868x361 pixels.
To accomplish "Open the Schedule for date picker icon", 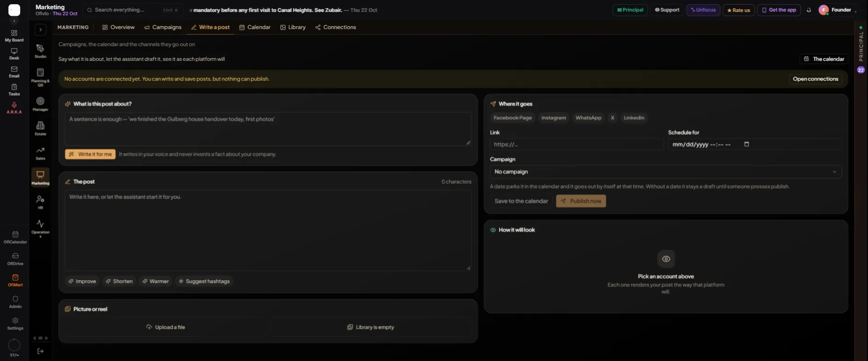I will pyautogui.click(x=747, y=144).
